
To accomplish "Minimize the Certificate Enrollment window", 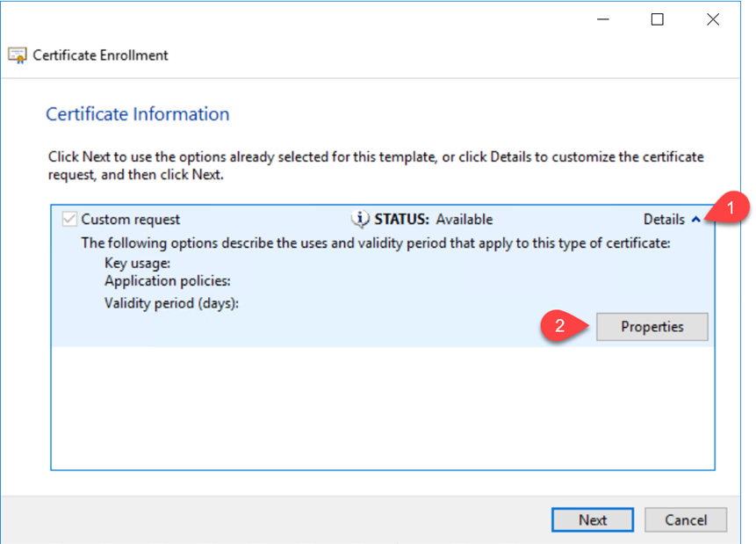I will tap(603, 19).
